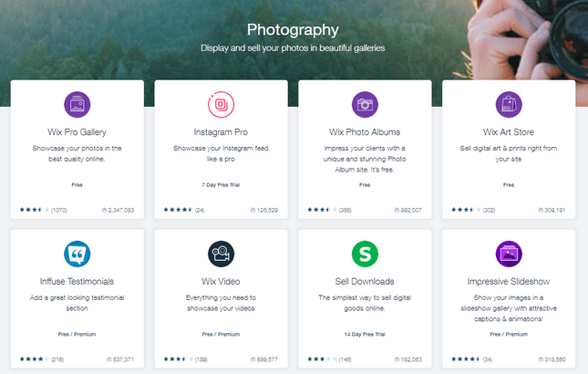
Task: Click 'Display and sell your photos' subtitle
Action: click(x=293, y=48)
